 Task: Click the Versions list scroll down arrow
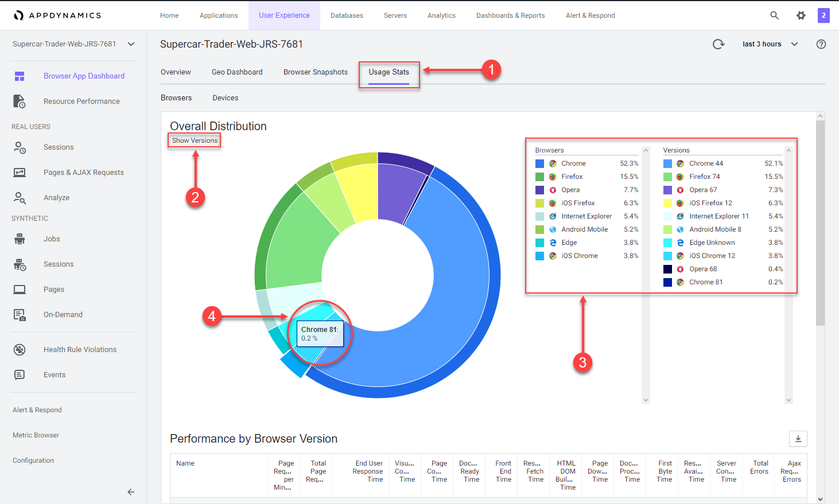788,400
